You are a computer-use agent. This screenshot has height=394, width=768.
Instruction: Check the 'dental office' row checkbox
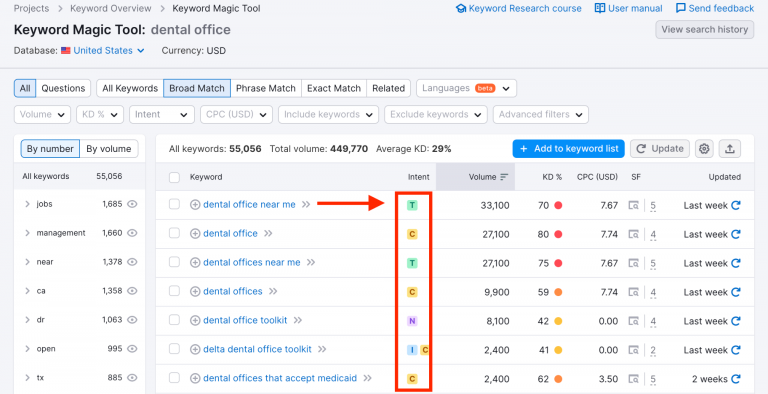(174, 233)
